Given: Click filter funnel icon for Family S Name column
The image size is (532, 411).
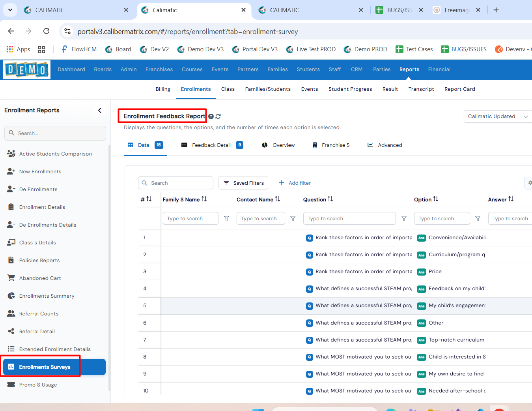Looking at the screenshot, I should point(227,219).
